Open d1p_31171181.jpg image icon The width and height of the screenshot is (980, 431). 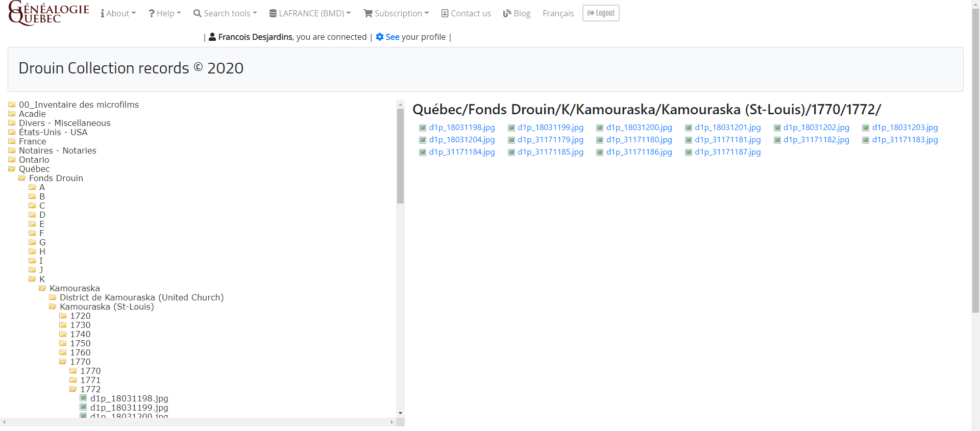coord(688,140)
